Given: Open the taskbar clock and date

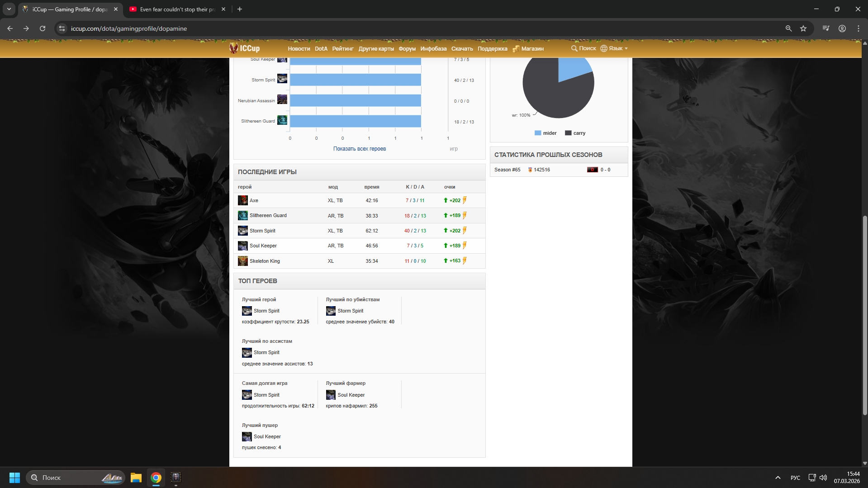Looking at the screenshot, I should [x=847, y=478].
